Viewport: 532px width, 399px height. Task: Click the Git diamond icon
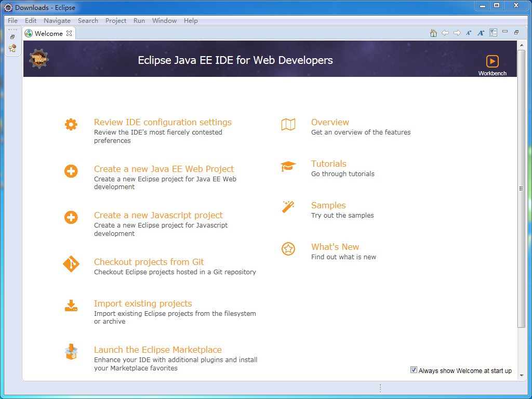pos(71,264)
